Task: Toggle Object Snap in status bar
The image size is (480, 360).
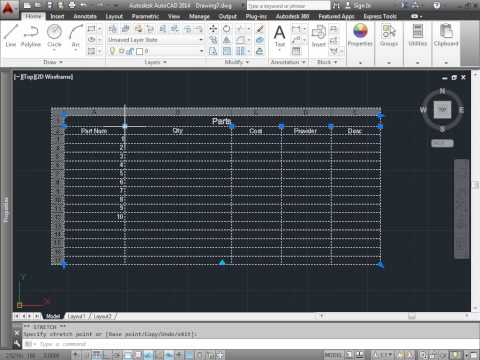Action: 128,355
